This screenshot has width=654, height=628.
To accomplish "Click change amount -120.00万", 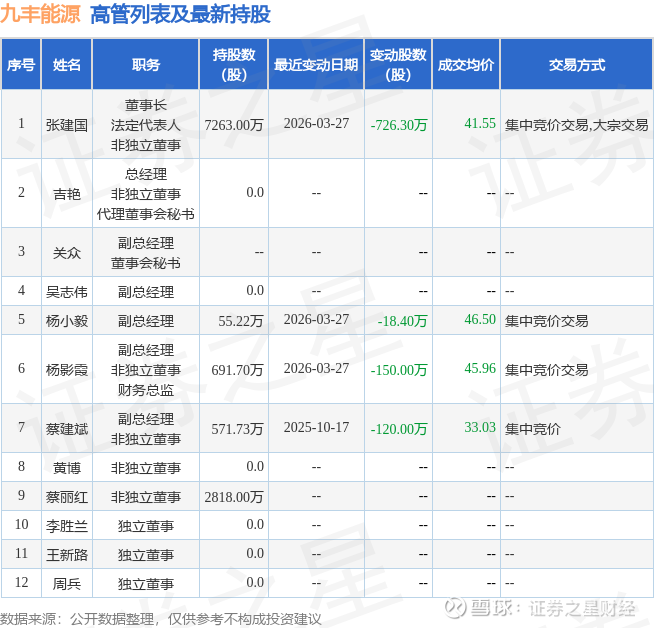I will pyautogui.click(x=399, y=429).
